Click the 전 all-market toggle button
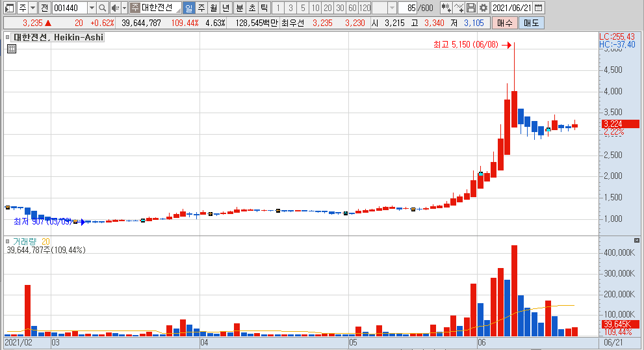 coord(45,7)
